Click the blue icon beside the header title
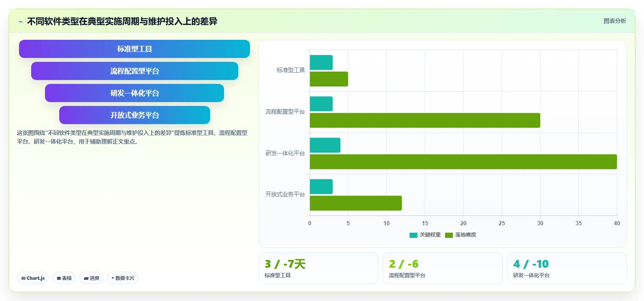Screen dimensions: 644x301 (x=20, y=22)
